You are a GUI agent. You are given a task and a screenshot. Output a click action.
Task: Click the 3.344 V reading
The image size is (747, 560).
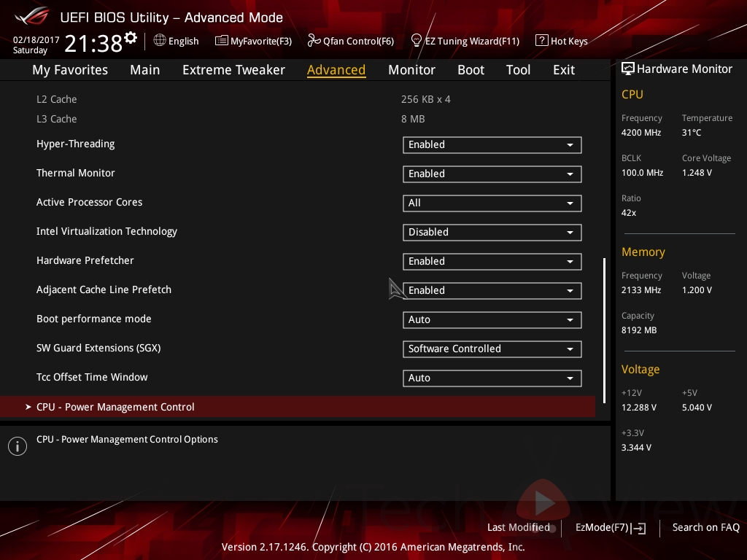pos(636,448)
